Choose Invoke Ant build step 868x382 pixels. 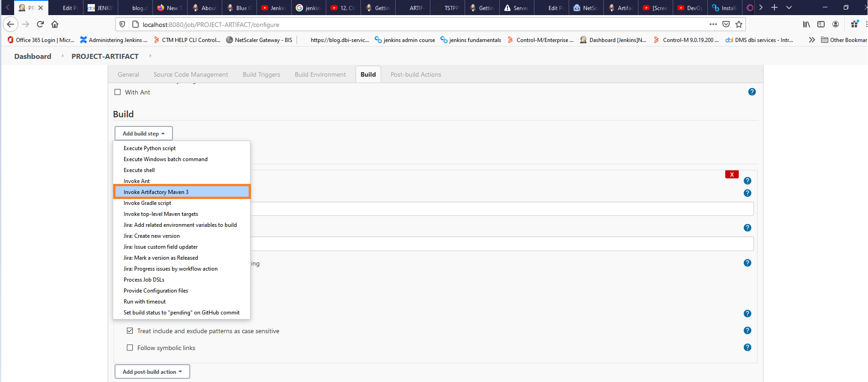[182, 181]
